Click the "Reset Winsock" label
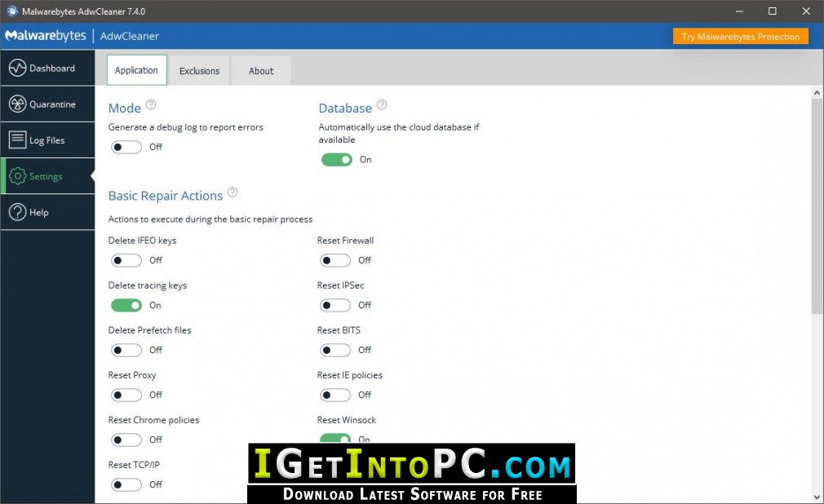The image size is (824, 504). click(x=346, y=420)
